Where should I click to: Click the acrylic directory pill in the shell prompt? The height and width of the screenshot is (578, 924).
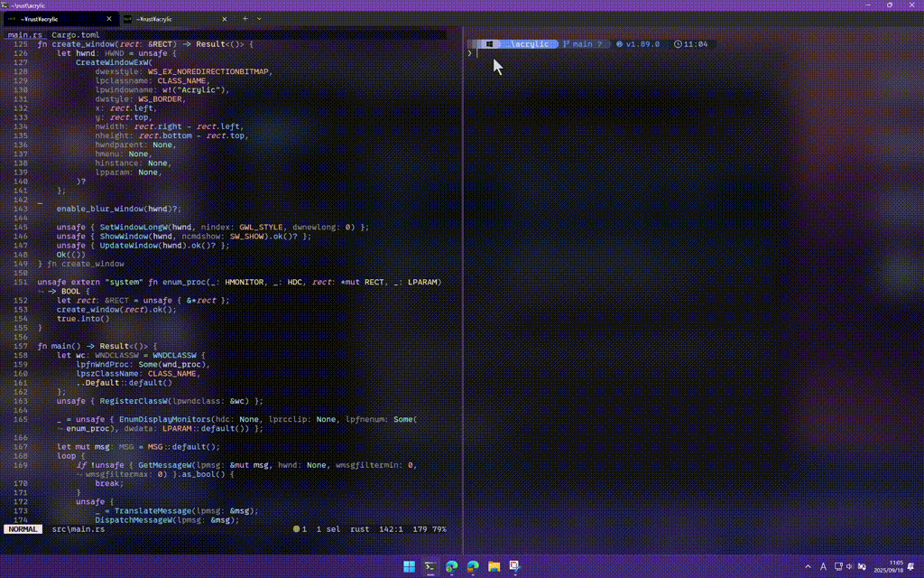click(x=531, y=42)
